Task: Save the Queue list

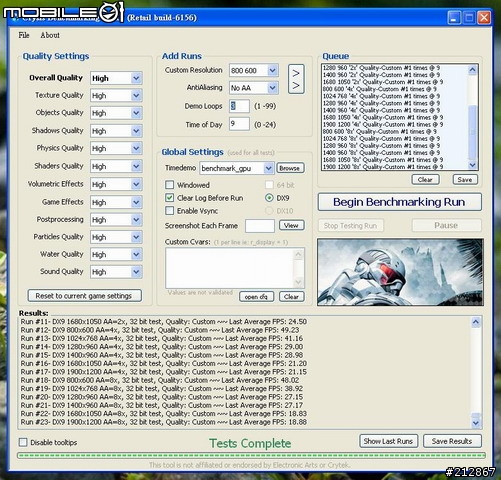Action: tap(465, 180)
